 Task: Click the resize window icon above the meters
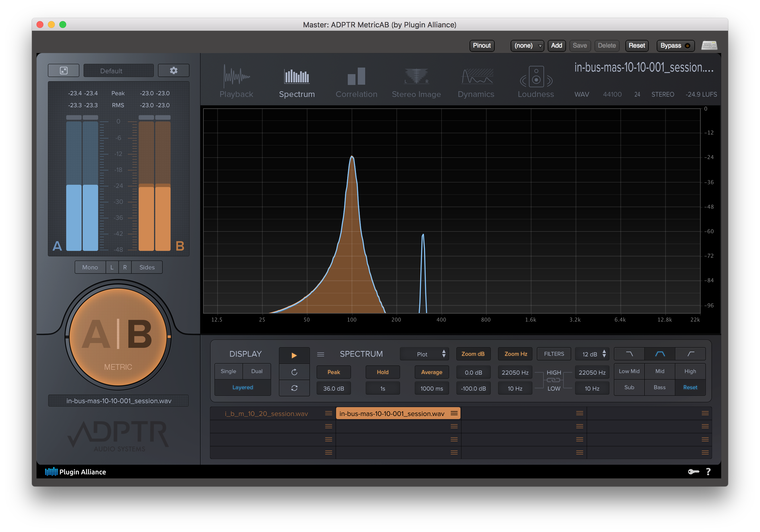point(64,70)
